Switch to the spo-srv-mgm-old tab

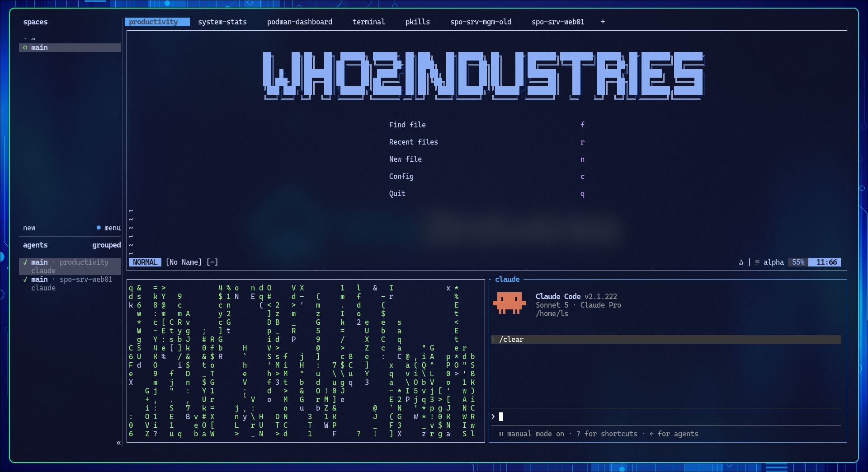pos(481,22)
